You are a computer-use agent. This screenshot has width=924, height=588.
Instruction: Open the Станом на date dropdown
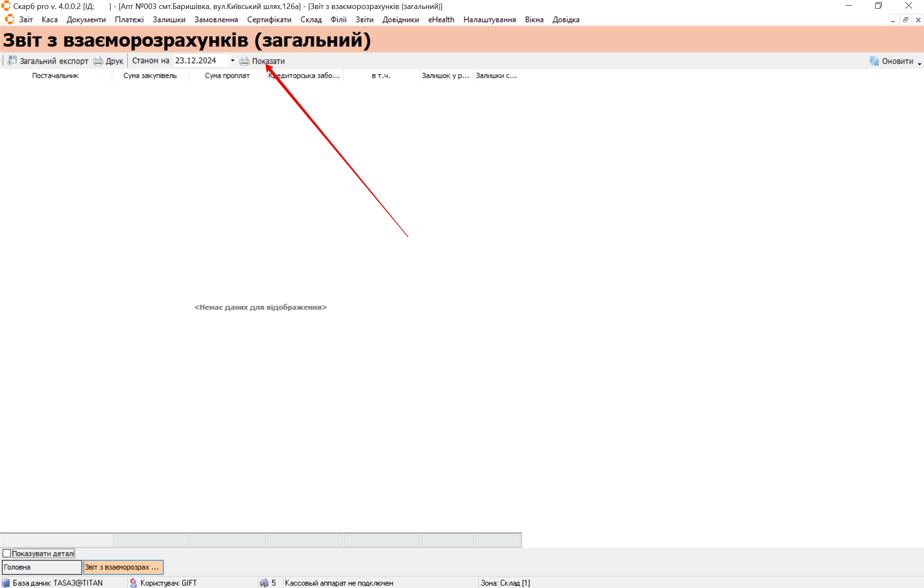click(x=232, y=61)
